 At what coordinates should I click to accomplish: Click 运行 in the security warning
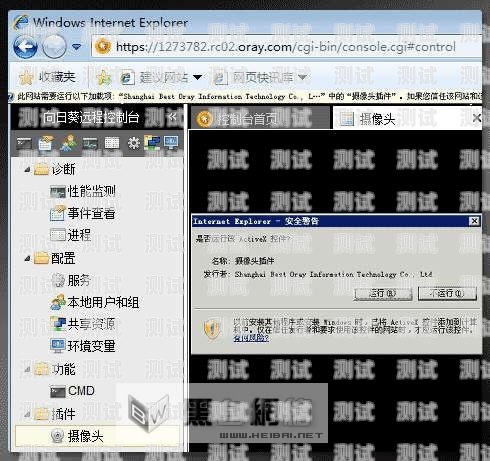click(383, 294)
